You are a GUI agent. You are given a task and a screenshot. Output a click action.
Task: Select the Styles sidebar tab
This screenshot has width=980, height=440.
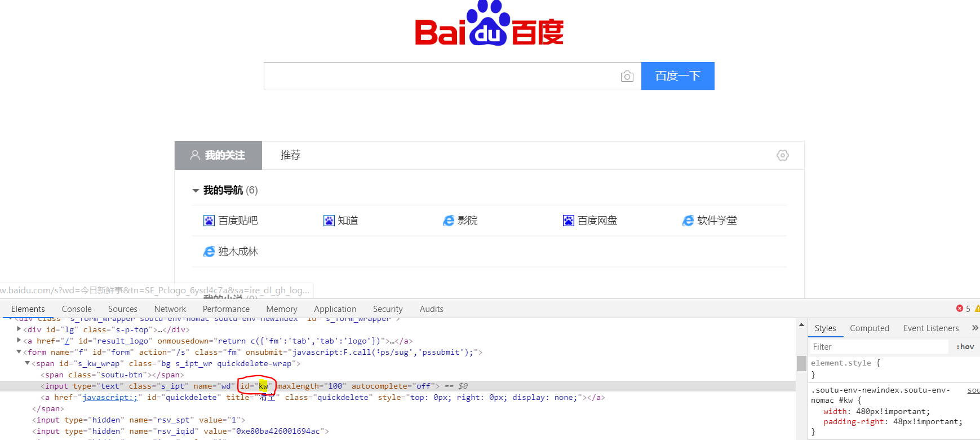coord(826,328)
